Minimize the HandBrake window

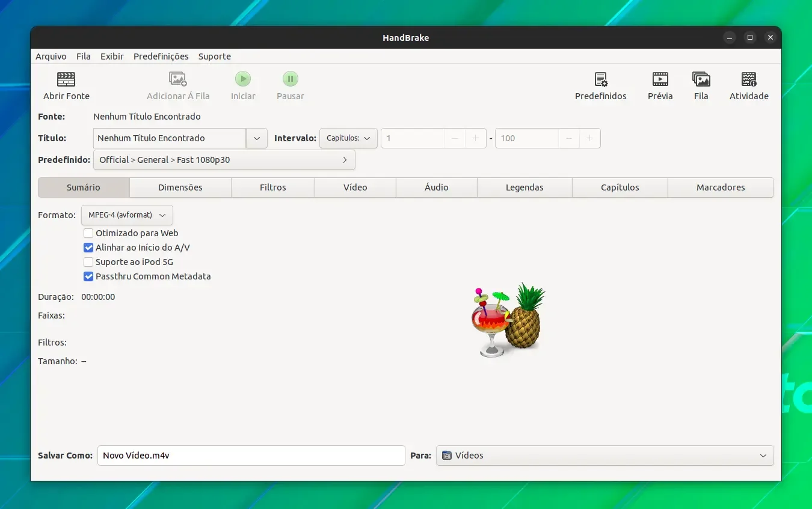730,37
